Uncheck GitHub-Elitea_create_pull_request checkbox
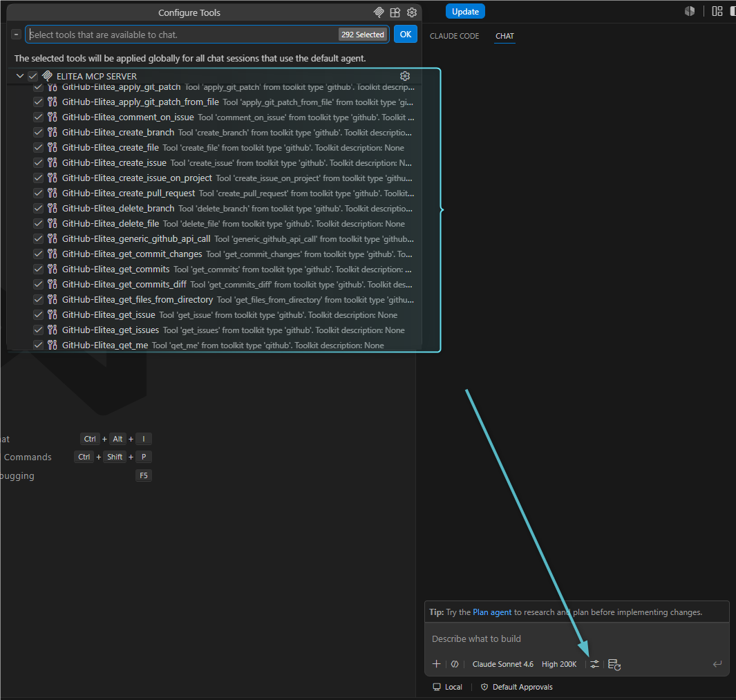The height and width of the screenshot is (700, 736). point(39,193)
